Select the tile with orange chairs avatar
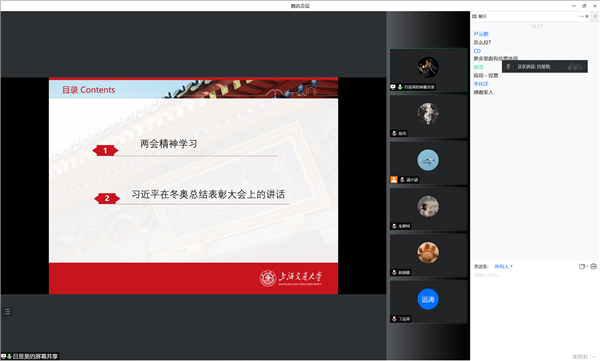The width and height of the screenshot is (600, 361). [x=429, y=255]
